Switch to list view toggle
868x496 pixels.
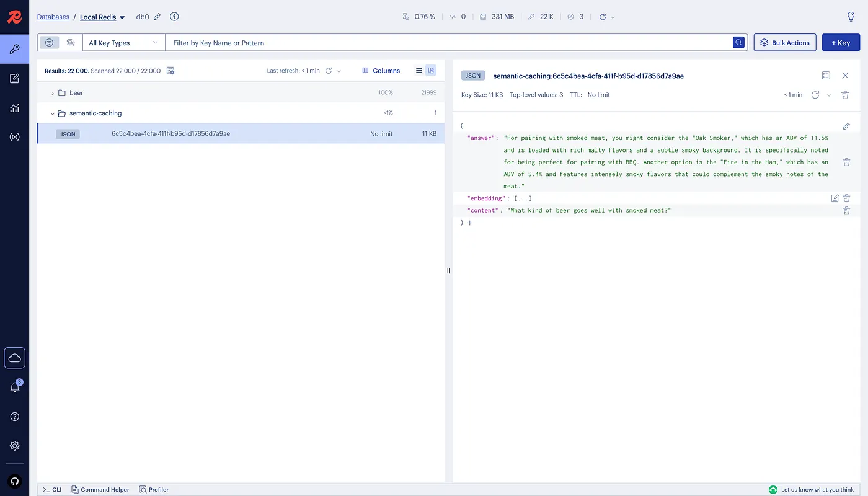[419, 71]
